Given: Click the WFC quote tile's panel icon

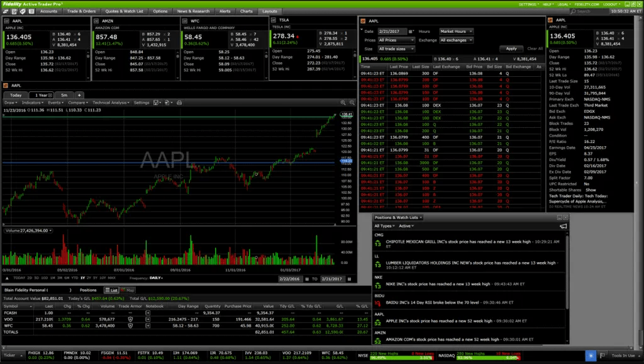Looking at the screenshot, I should (185, 21).
